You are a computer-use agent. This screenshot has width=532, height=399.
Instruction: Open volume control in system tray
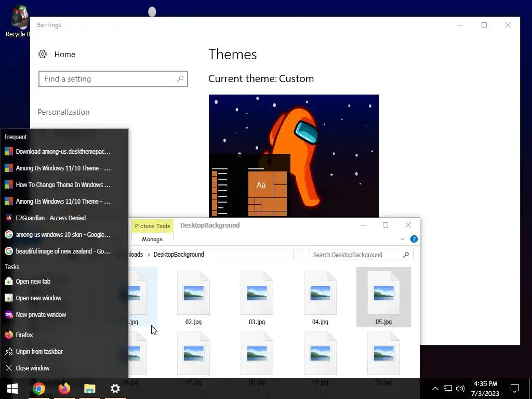(x=460, y=389)
